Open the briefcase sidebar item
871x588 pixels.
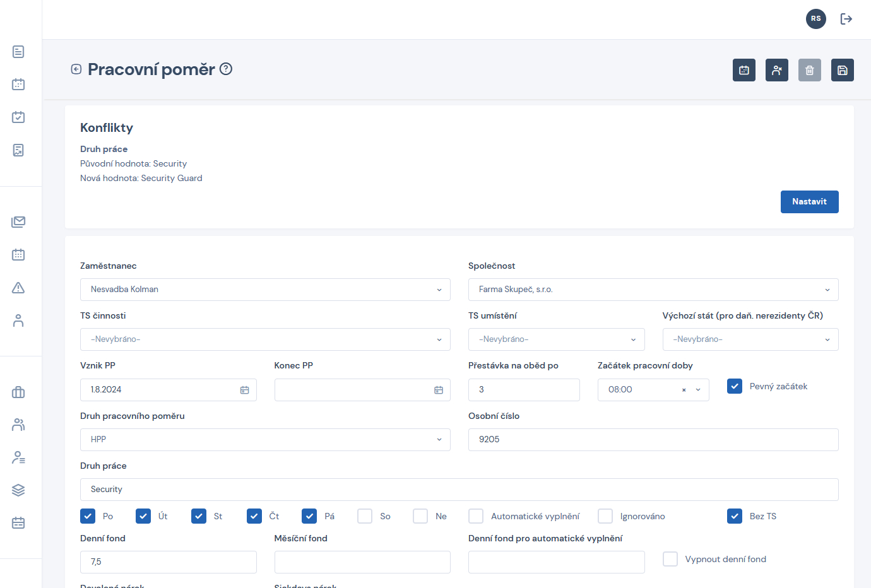(18, 392)
